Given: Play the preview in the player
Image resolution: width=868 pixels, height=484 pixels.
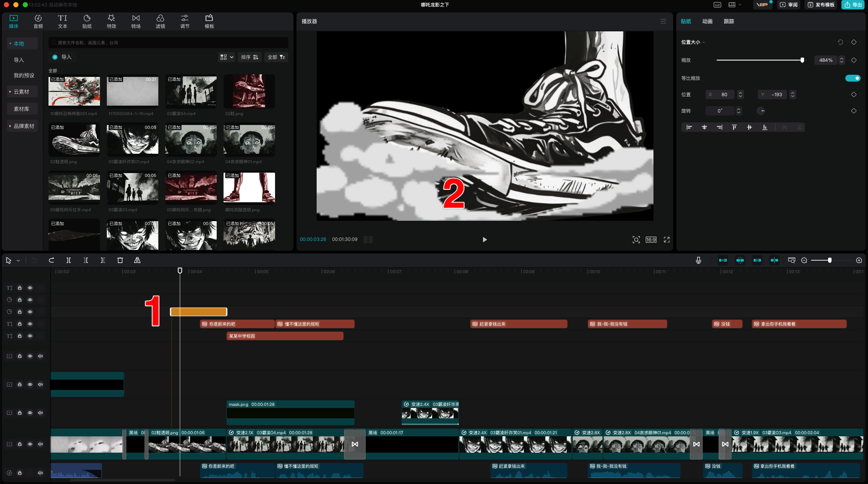Looking at the screenshot, I should (x=485, y=240).
